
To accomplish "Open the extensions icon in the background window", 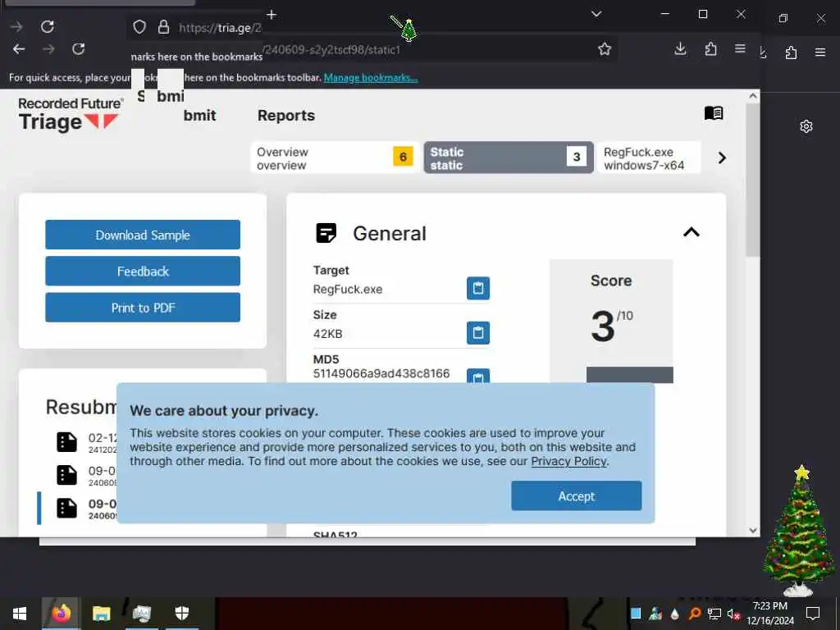I will [791, 52].
